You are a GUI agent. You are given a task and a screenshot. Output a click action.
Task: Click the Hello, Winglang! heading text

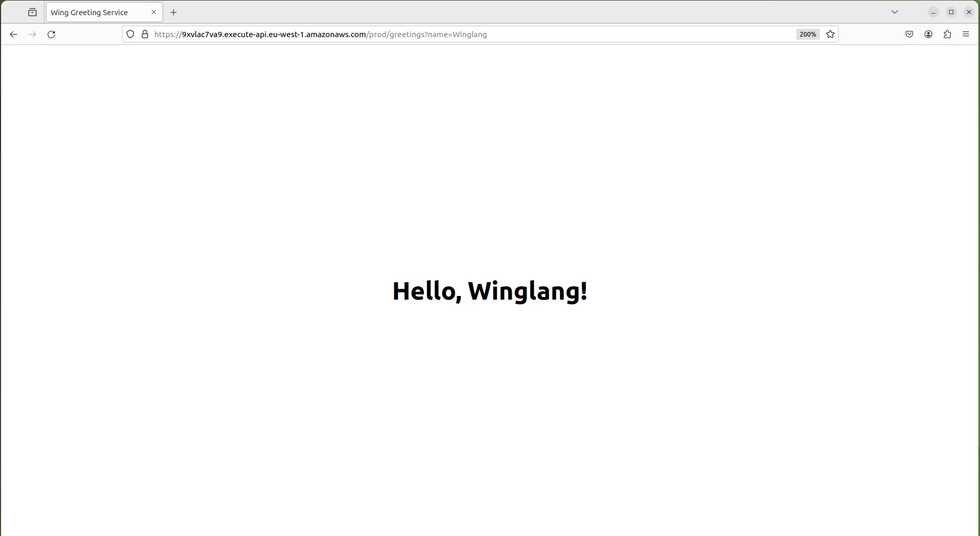(490, 291)
